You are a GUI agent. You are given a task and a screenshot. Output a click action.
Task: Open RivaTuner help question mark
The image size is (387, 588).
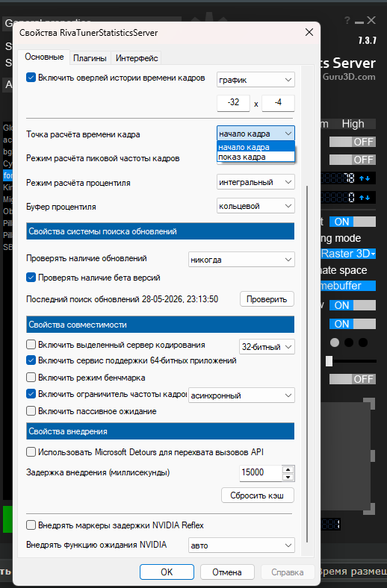347,21
